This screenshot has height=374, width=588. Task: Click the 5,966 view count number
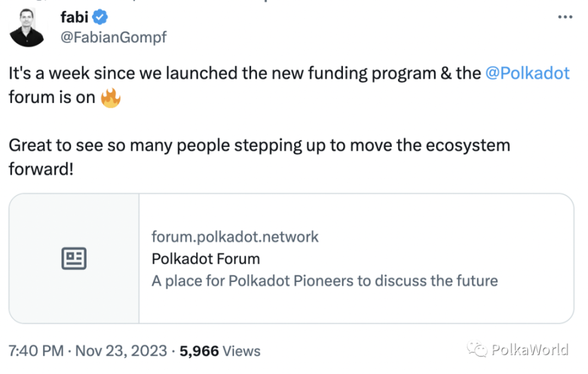[198, 351]
